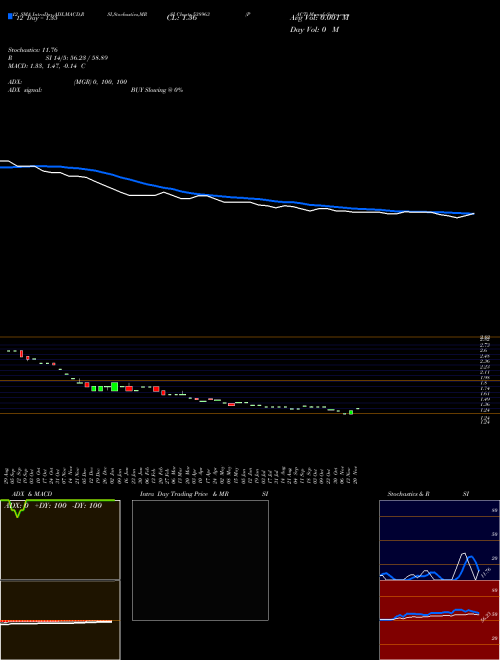This screenshot has height=660, width=500.
Task: Click the 1.74 price axis label
Action: click(x=484, y=389)
